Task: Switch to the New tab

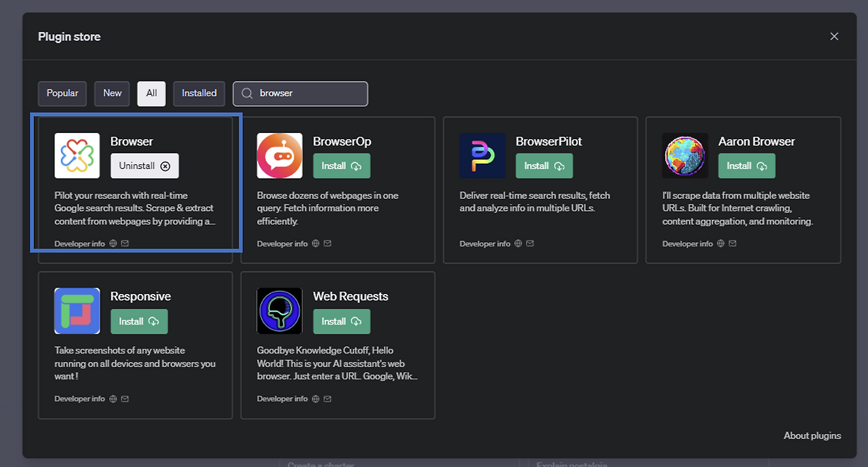Action: pyautogui.click(x=113, y=94)
